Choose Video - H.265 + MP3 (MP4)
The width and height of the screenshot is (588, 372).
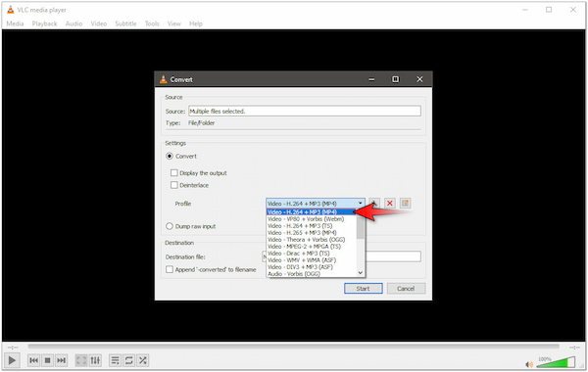pos(312,233)
